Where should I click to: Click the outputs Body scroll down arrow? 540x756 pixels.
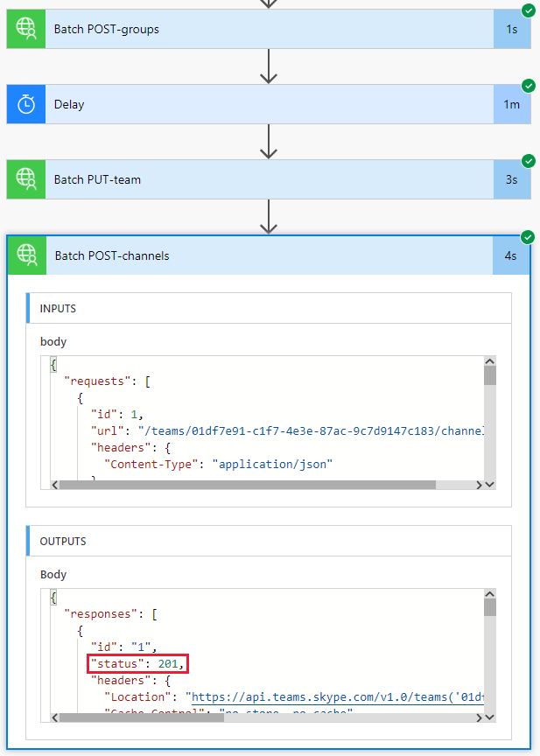tap(490, 717)
